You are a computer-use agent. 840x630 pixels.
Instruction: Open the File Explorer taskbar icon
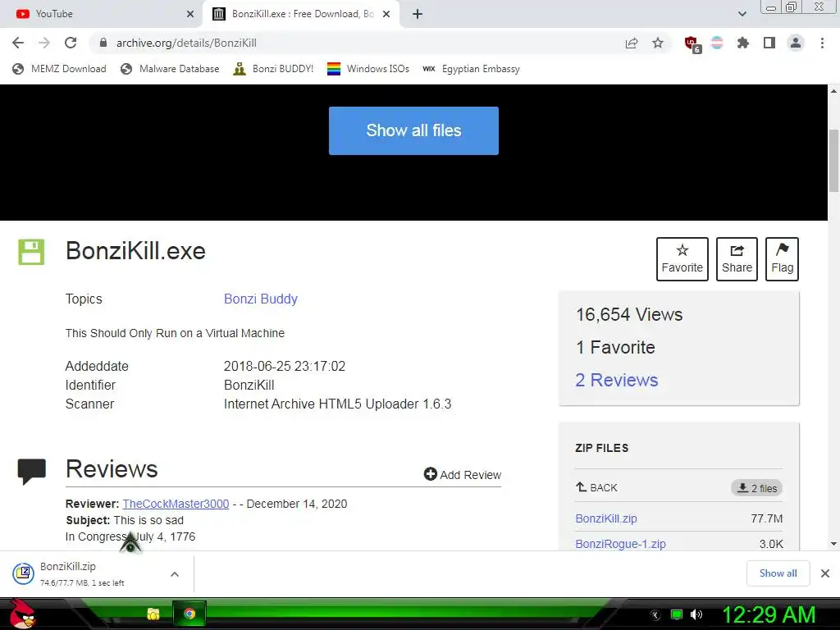coord(153,614)
